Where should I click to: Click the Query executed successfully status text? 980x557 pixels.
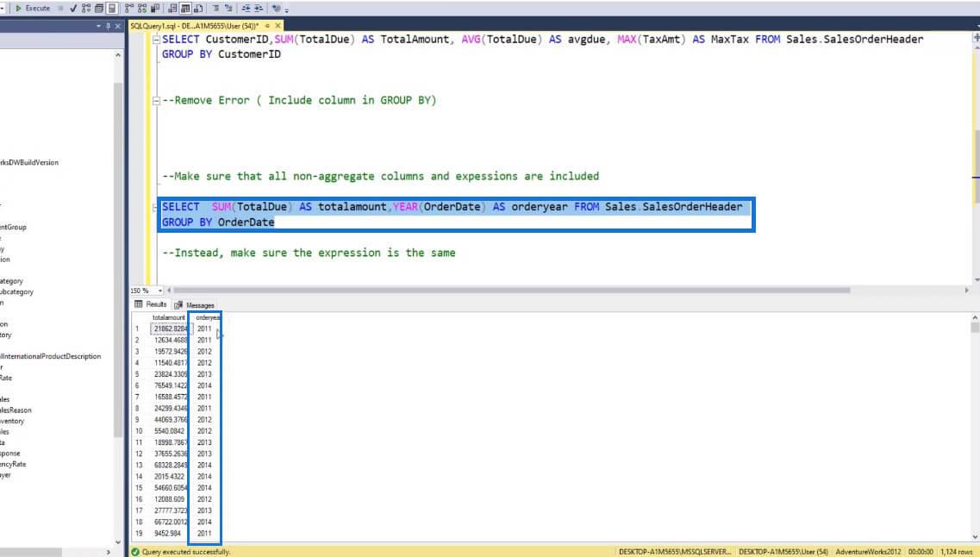click(185, 552)
